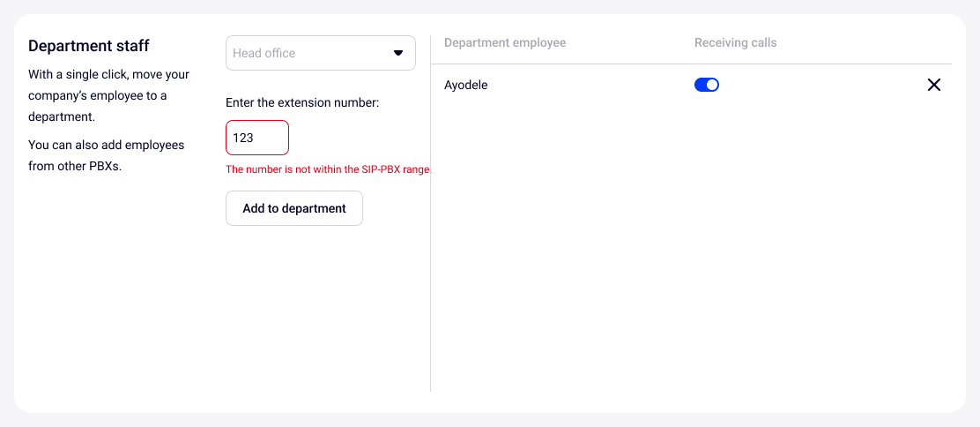Screen dimensions: 980x427
Task: Click the red SIP-PBX range error message
Action: click(328, 169)
